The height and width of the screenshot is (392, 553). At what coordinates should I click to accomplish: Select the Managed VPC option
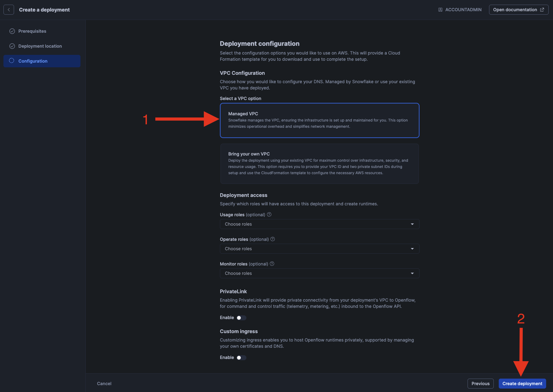click(x=319, y=120)
